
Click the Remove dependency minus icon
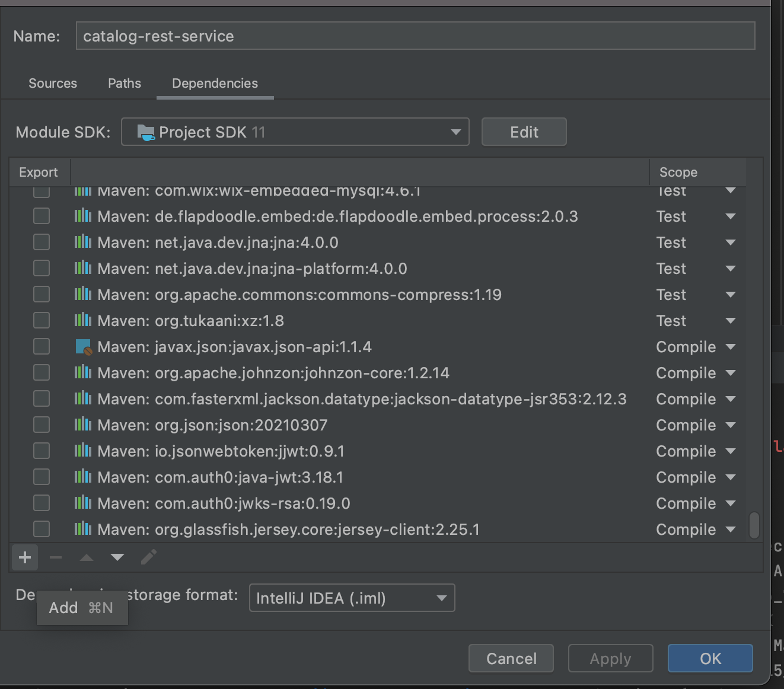(56, 557)
